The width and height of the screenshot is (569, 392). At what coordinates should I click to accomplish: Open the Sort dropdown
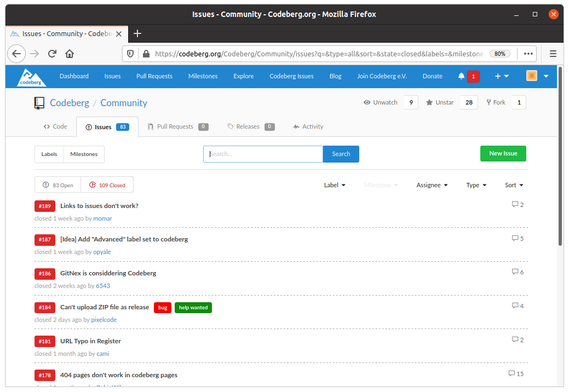point(514,185)
